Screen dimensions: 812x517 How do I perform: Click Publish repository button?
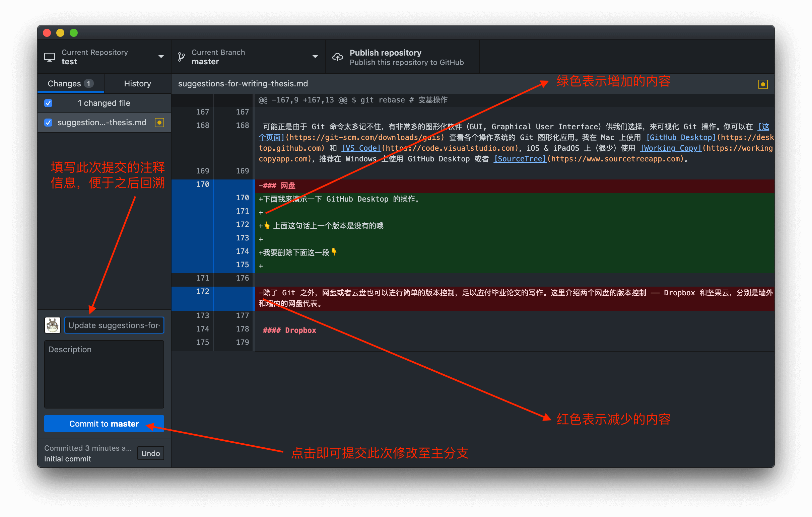[x=402, y=57]
